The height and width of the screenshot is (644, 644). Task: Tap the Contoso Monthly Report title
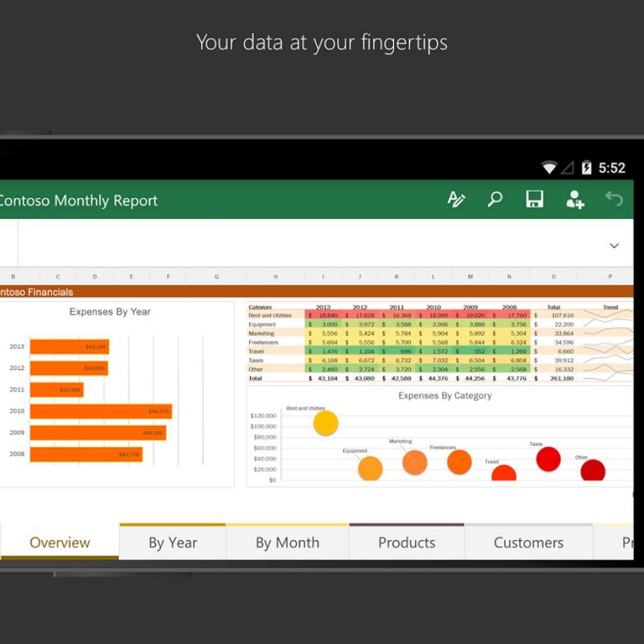point(78,201)
